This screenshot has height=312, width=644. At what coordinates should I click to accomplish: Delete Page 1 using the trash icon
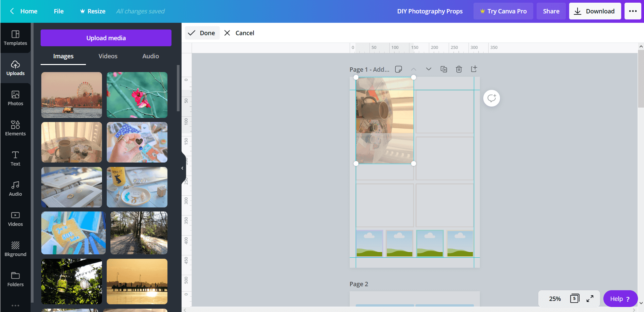(x=459, y=69)
